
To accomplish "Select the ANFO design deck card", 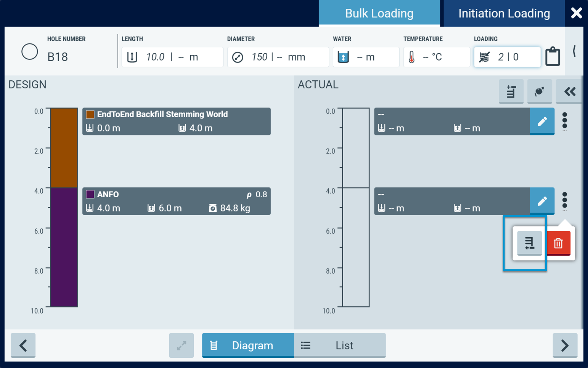I will coord(177,201).
